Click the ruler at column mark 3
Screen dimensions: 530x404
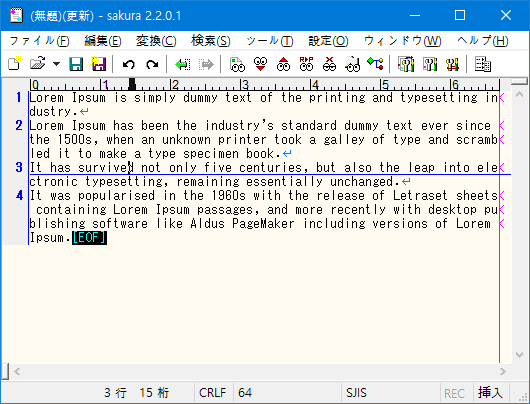[244, 85]
